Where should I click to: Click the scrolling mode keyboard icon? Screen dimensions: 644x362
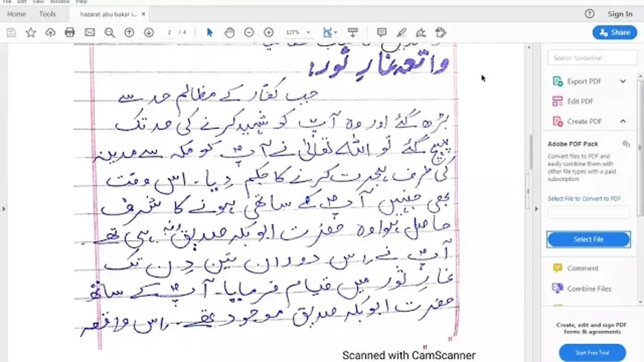(353, 33)
